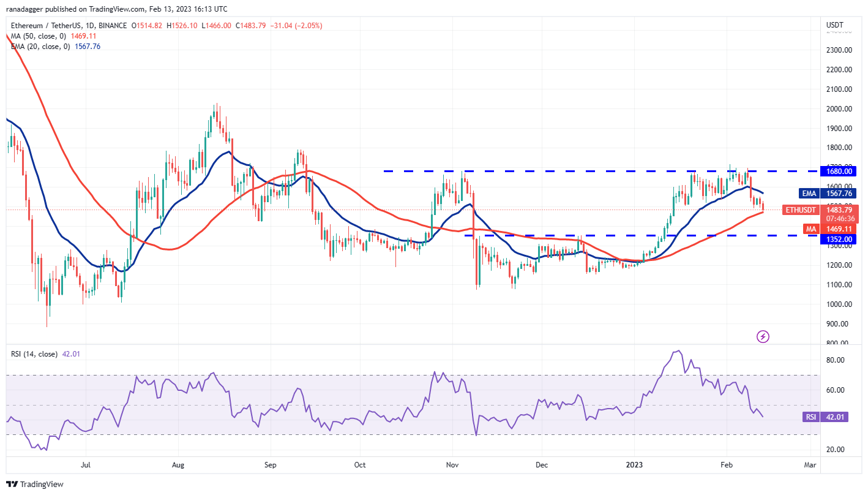Viewport: 868px width, 495px height.
Task: Click the purple lightning event marker icon
Action: point(763,336)
